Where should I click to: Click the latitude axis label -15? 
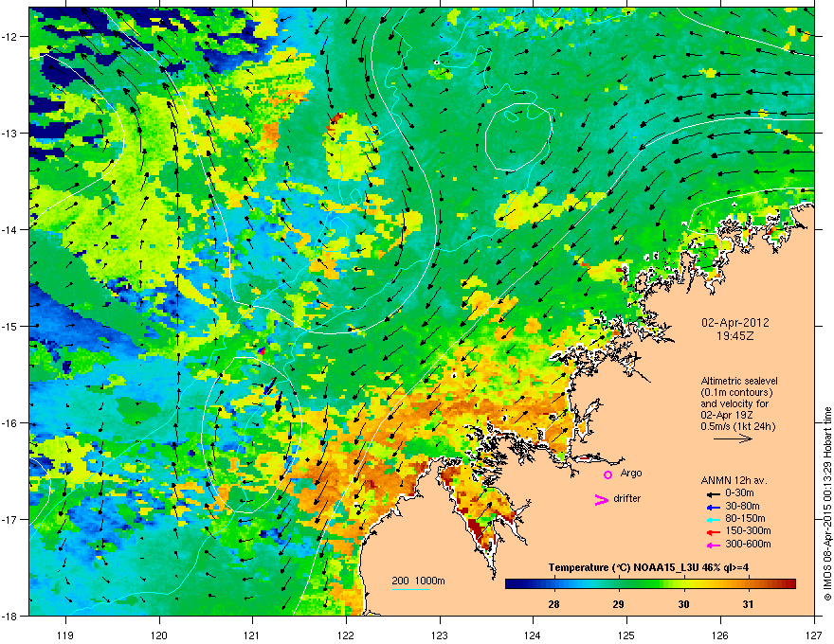point(10,326)
